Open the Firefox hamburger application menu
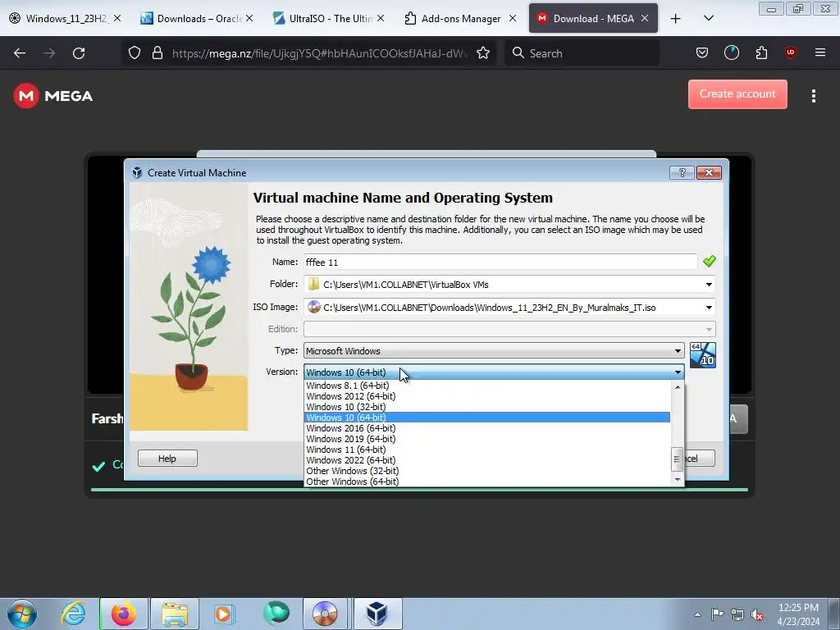The height and width of the screenshot is (630, 840). [x=819, y=52]
